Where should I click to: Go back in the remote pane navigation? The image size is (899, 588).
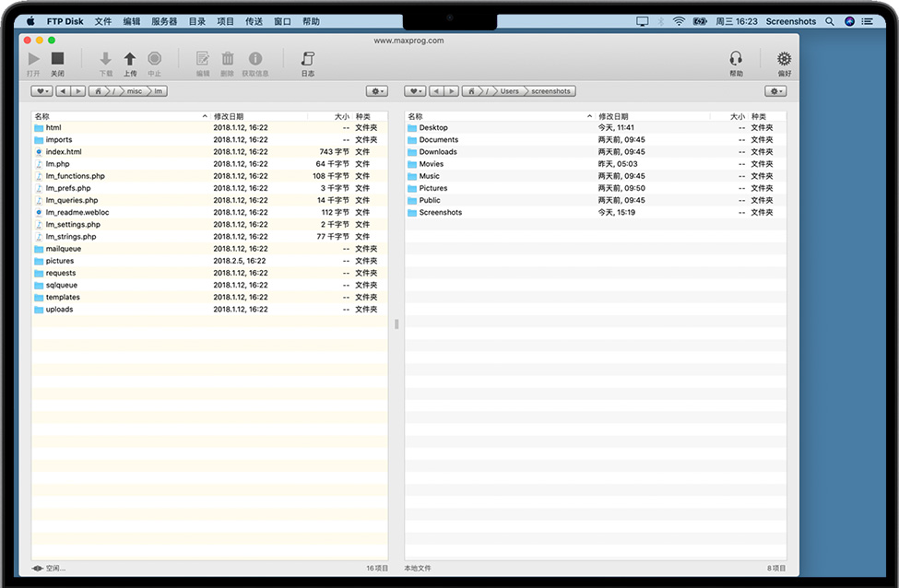pyautogui.click(x=62, y=91)
